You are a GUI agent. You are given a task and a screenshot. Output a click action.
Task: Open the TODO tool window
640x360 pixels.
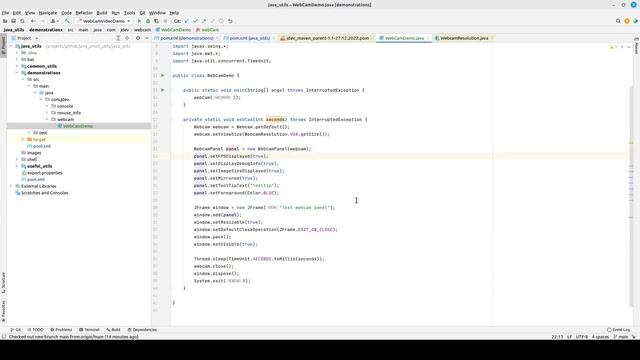coord(35,329)
